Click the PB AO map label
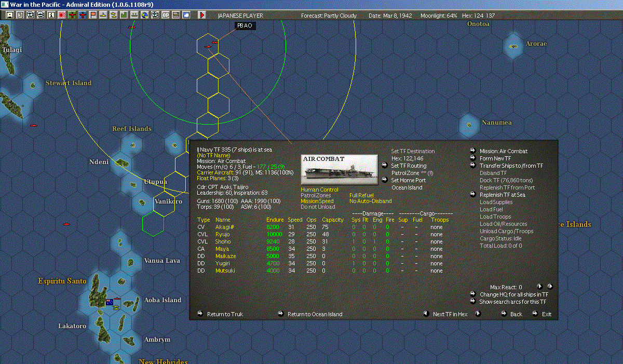The image size is (623, 364). click(x=245, y=25)
